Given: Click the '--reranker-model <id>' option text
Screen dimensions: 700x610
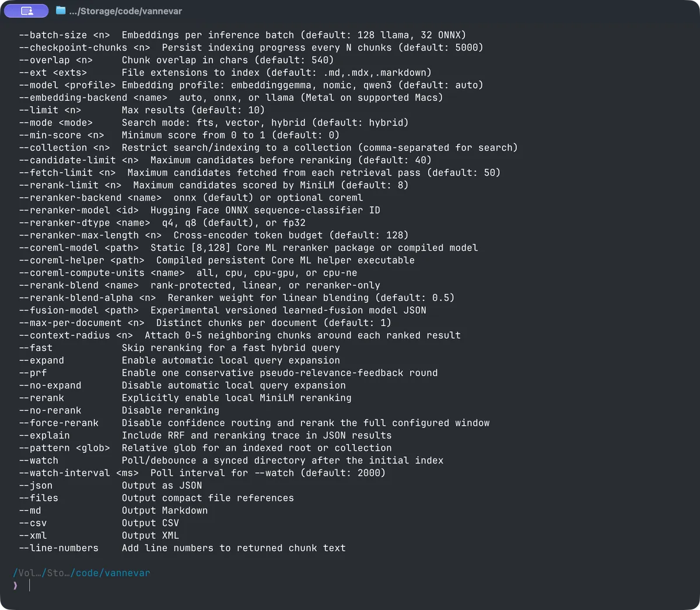Looking at the screenshot, I should point(78,211).
